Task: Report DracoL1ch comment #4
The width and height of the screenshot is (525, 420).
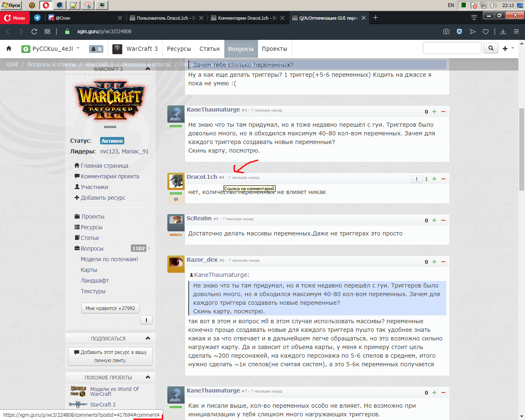Action: coord(417,179)
